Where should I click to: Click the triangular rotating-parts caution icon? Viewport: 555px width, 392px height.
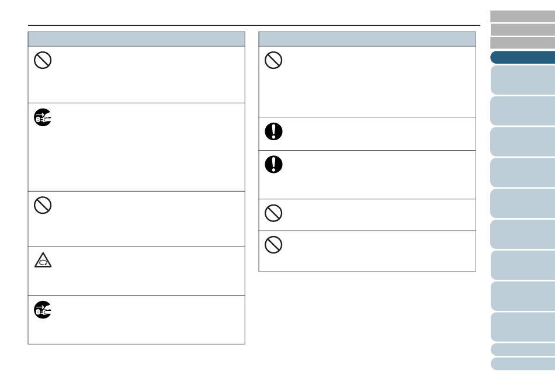(x=43, y=260)
